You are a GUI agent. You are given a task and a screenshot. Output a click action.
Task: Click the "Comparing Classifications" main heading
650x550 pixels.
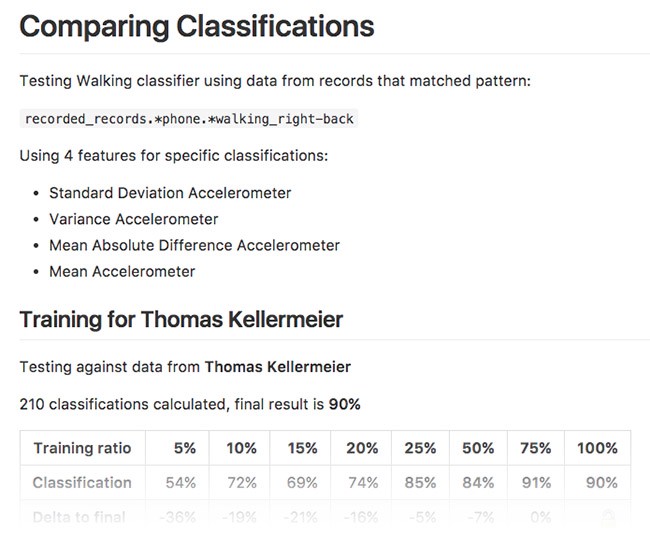click(x=196, y=26)
